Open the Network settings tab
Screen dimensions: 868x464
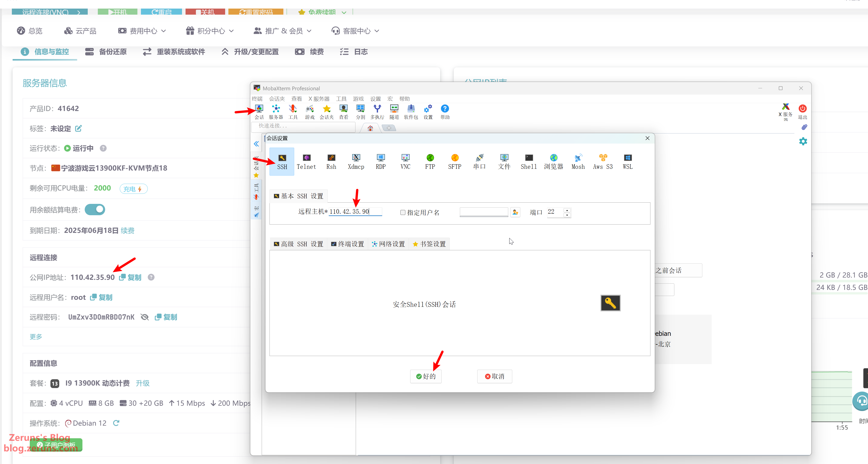(x=388, y=244)
